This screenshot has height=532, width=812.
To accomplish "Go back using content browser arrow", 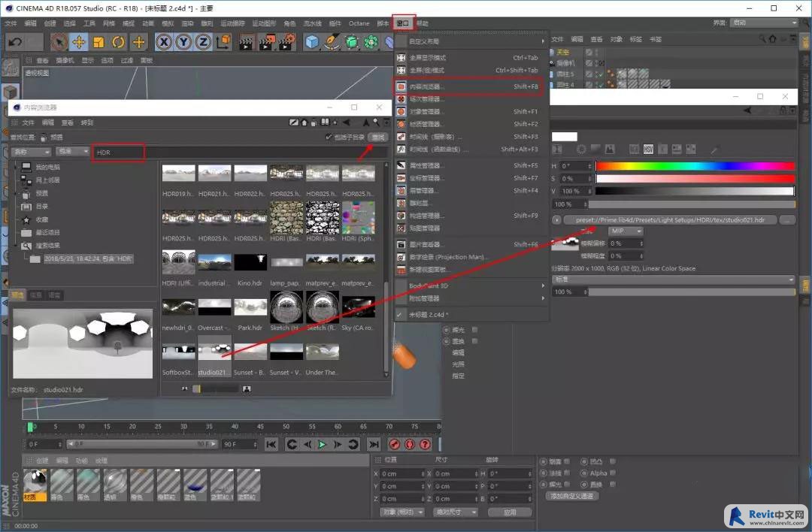I will 347,122.
